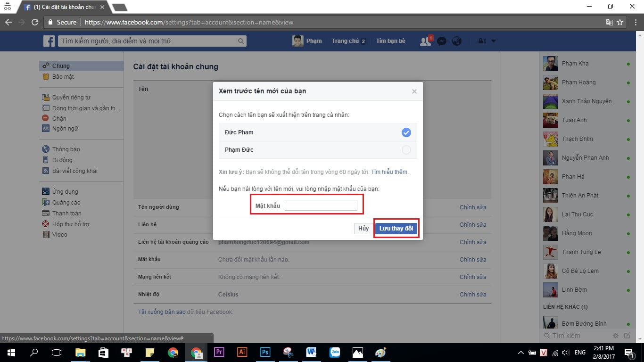644x362 pixels.
Task: Close the name preview dialog
Action: pos(414,91)
